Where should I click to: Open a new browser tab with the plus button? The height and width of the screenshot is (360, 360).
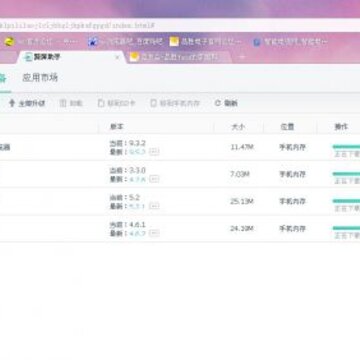(242, 57)
